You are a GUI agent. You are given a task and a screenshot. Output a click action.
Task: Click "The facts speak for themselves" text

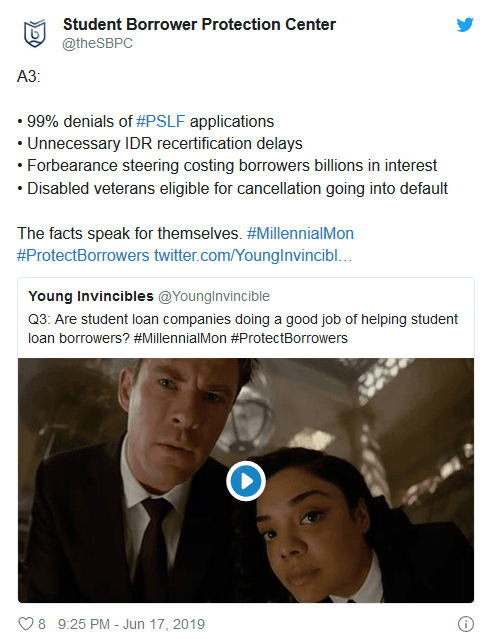(x=130, y=234)
